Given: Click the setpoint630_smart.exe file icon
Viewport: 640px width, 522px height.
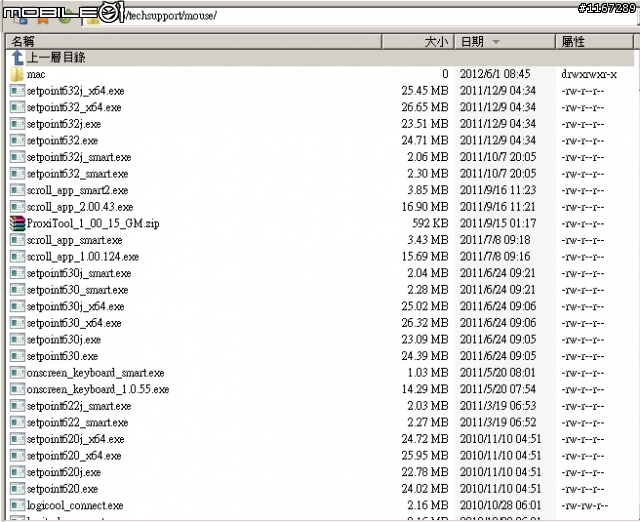Looking at the screenshot, I should [x=17, y=290].
